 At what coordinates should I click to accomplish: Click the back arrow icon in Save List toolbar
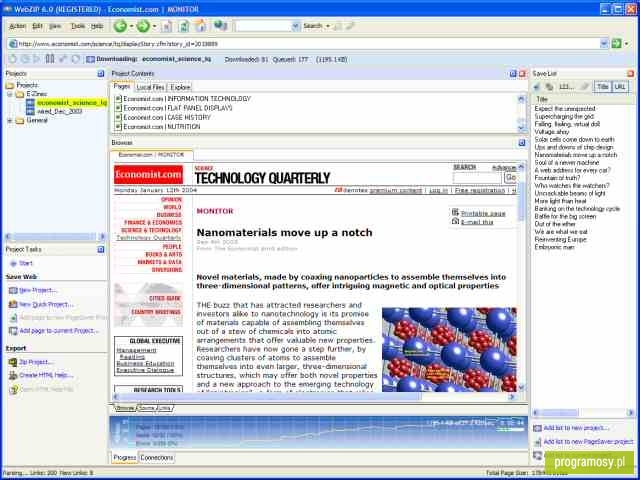(537, 87)
